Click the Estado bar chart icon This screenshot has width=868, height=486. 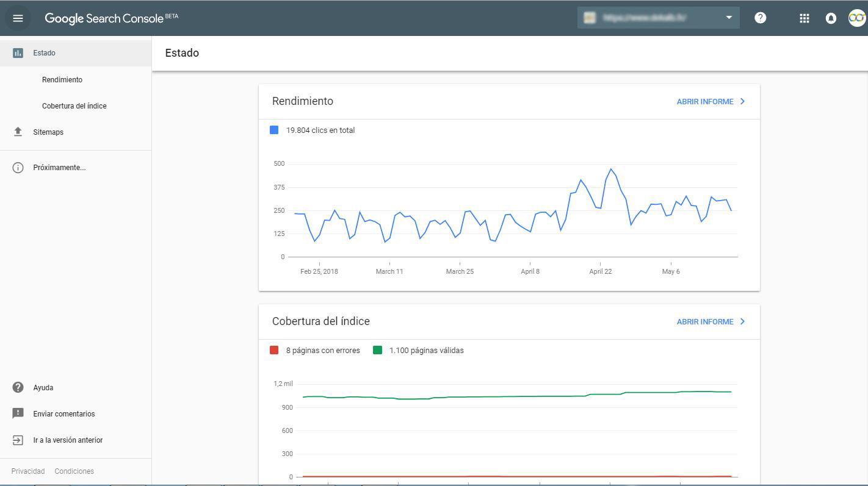coord(18,53)
